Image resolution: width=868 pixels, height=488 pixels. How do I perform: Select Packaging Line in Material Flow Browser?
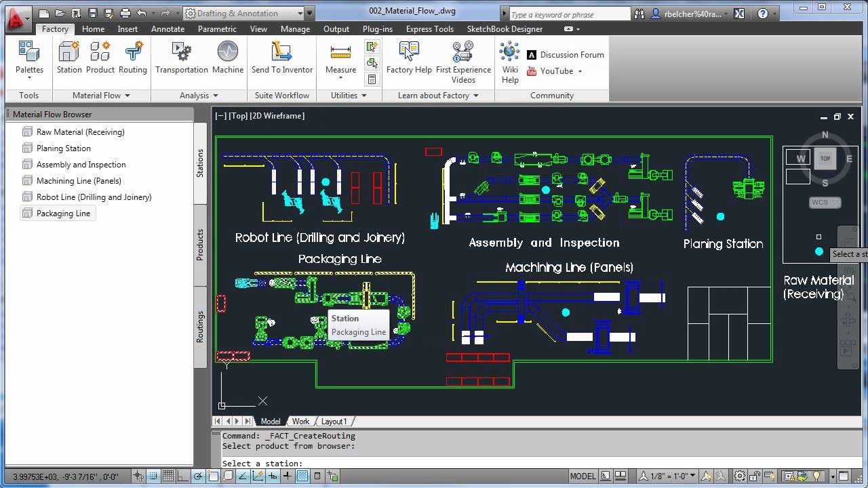click(x=61, y=213)
